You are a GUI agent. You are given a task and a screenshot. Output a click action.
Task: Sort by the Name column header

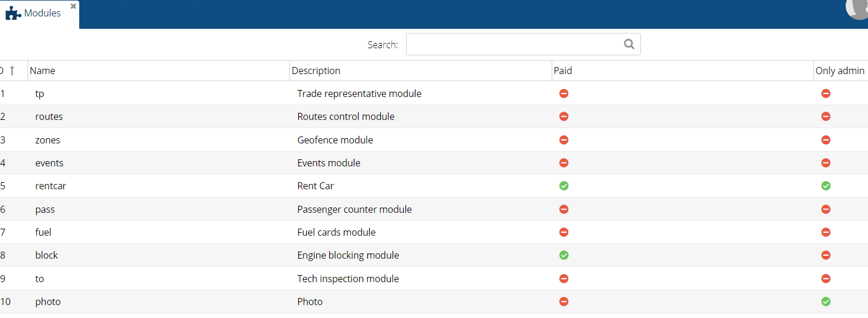42,71
